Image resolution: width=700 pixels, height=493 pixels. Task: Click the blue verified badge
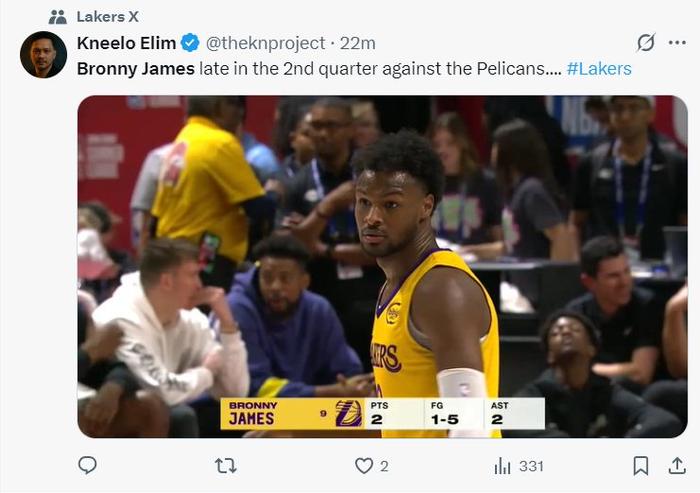click(x=191, y=43)
